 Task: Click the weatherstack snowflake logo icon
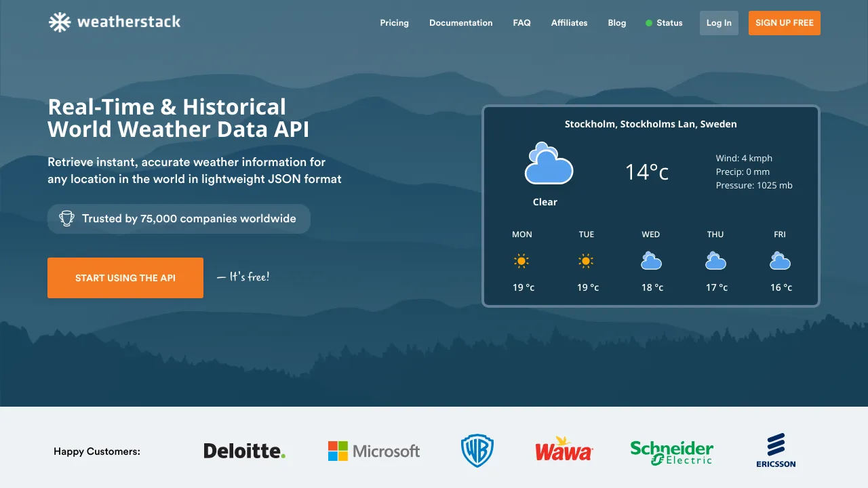tap(60, 22)
